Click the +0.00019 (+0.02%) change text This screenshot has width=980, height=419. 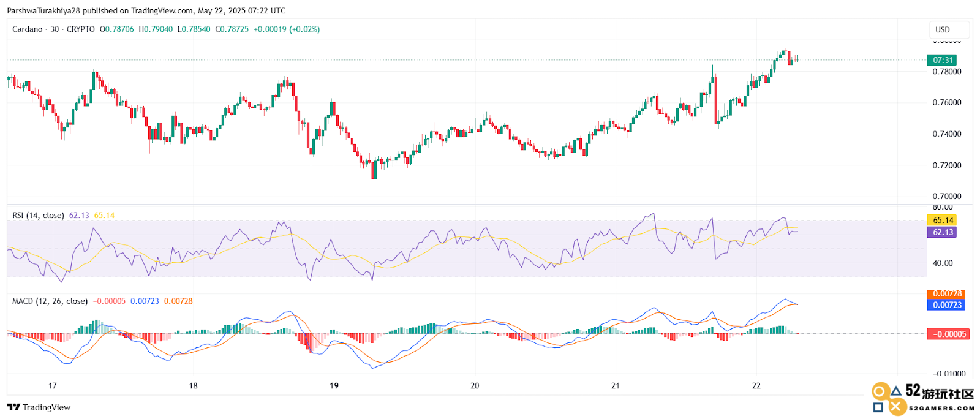coord(287,29)
